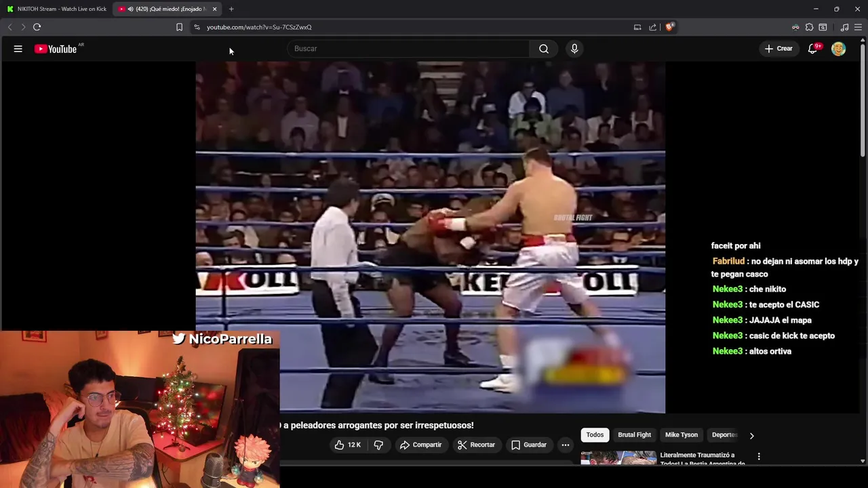This screenshot has width=868, height=488.
Task: Click the scrollbar down arrow
Action: click(x=863, y=461)
